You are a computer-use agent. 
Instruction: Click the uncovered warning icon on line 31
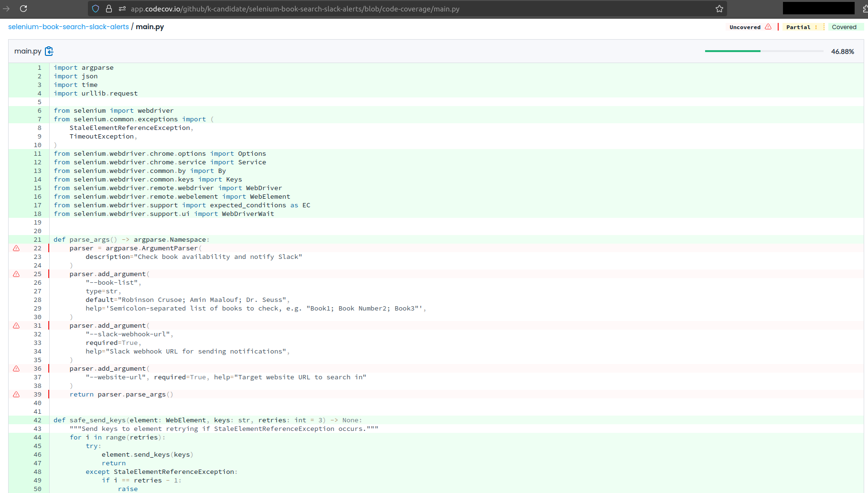coord(16,326)
